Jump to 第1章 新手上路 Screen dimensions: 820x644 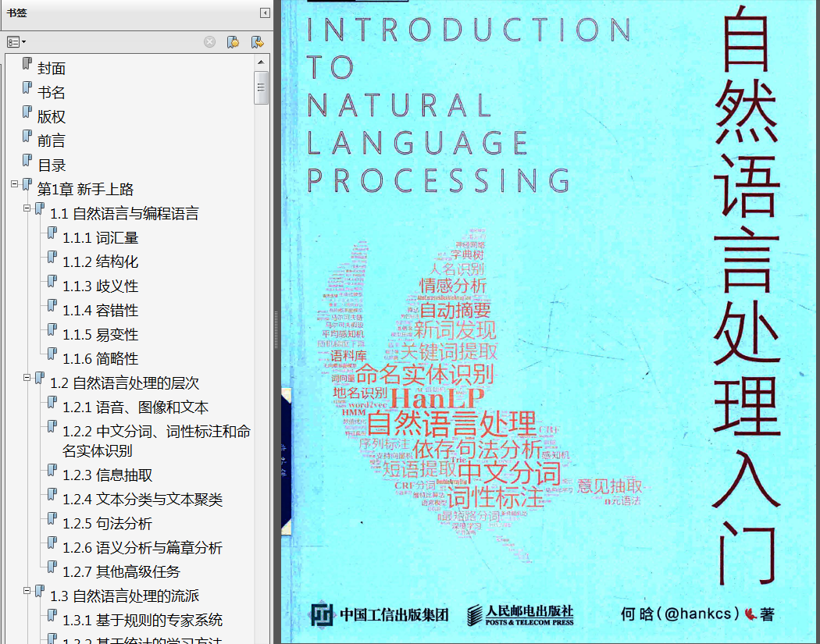pyautogui.click(x=85, y=189)
